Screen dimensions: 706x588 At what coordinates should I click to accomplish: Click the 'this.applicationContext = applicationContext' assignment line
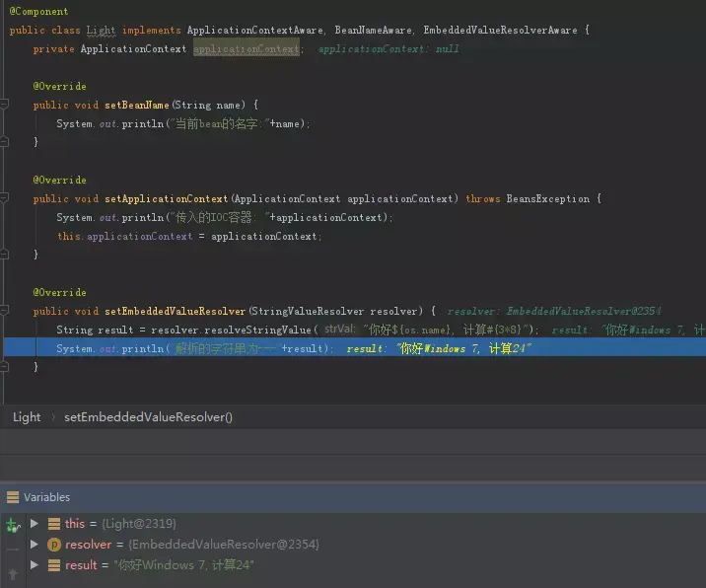pyautogui.click(x=189, y=236)
